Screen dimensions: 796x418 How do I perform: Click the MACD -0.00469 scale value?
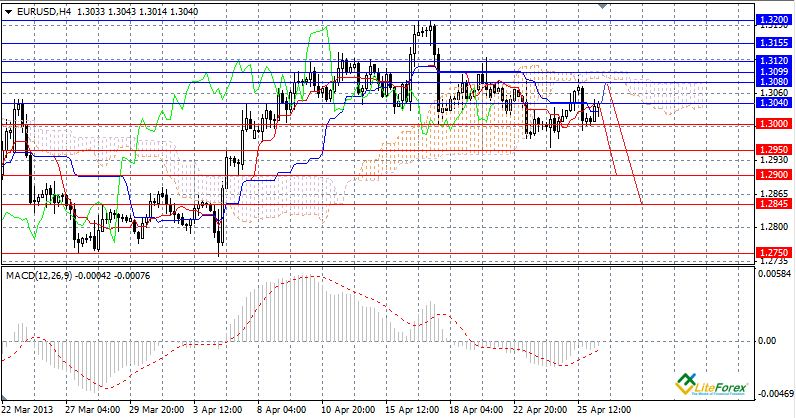pos(774,394)
